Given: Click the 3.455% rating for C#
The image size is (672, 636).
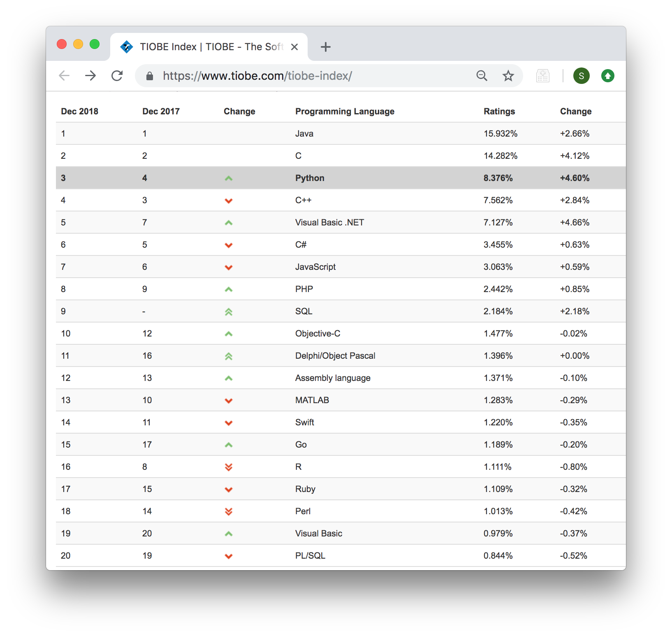Looking at the screenshot, I should point(498,245).
